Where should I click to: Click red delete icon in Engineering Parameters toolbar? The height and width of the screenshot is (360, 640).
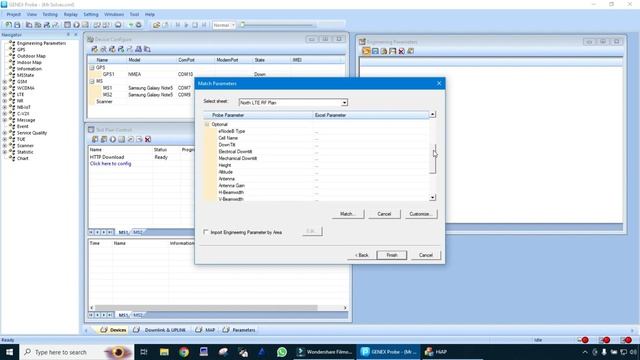[401, 51]
